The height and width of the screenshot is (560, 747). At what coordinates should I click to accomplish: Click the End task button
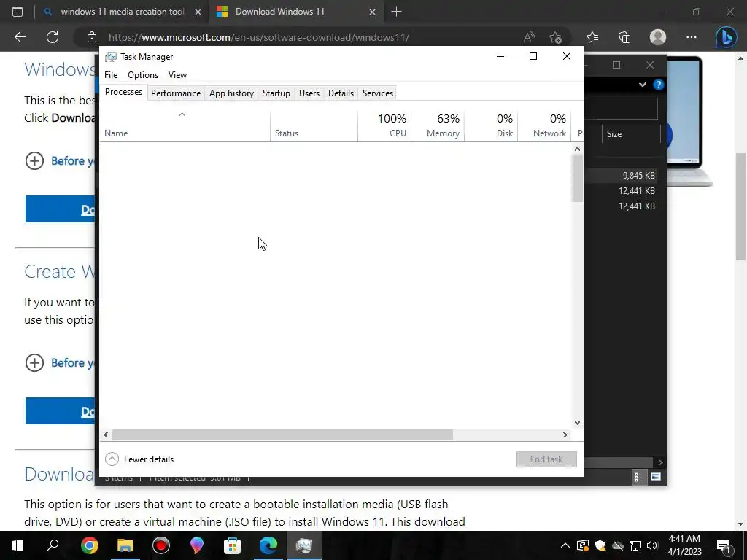click(546, 459)
